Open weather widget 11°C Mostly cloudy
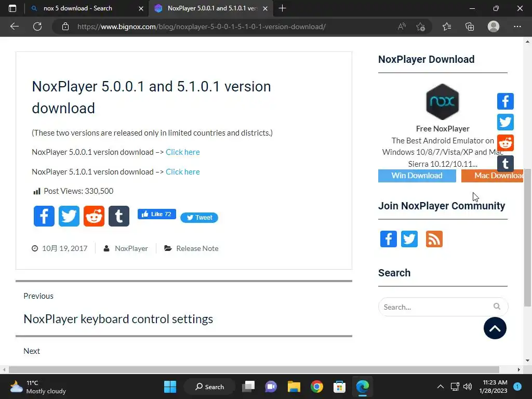 point(38,387)
